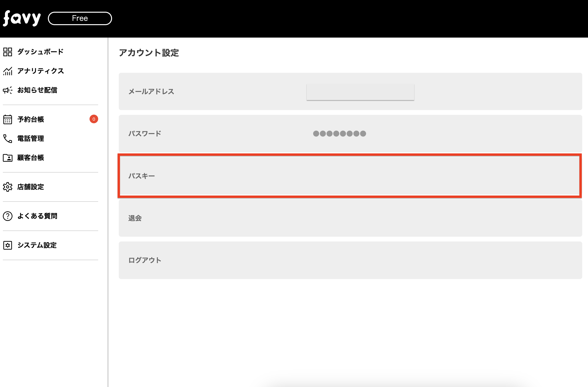588x387 pixels.
Task: Click the ログアウト row
Action: tap(350, 260)
